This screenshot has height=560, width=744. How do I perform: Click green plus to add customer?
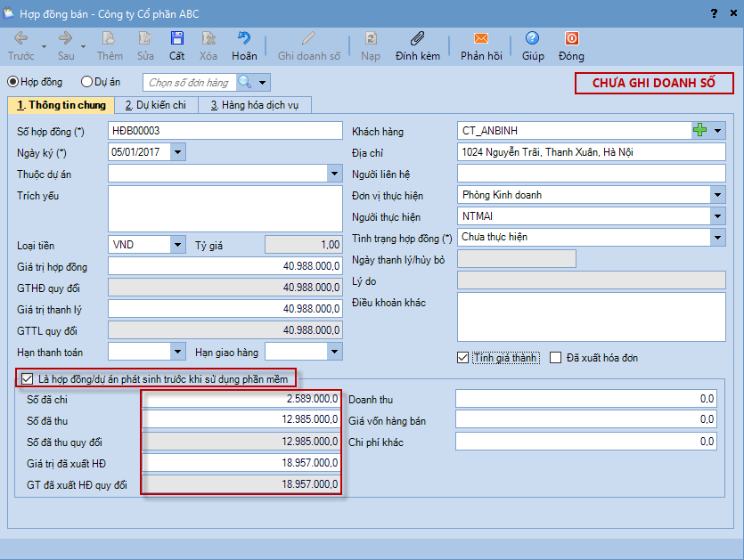click(x=700, y=131)
